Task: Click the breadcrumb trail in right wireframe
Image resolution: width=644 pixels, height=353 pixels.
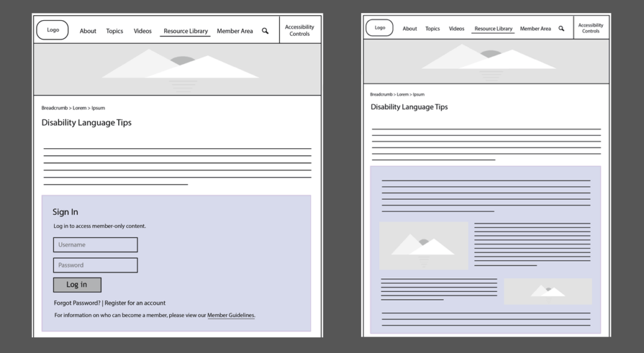Action: [397, 94]
